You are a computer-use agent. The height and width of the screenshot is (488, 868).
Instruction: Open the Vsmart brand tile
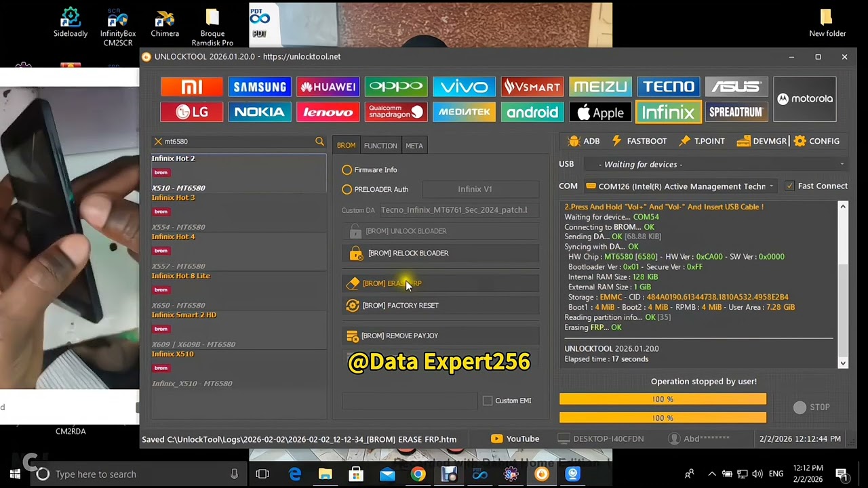coord(532,87)
